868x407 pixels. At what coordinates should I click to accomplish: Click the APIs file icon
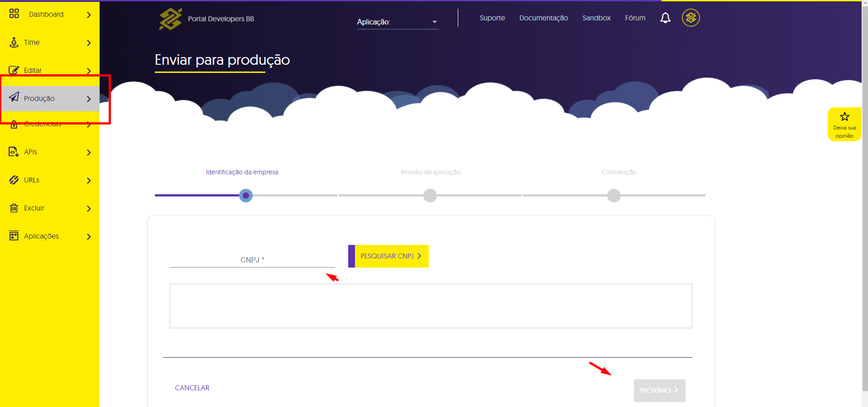pyautogui.click(x=14, y=152)
